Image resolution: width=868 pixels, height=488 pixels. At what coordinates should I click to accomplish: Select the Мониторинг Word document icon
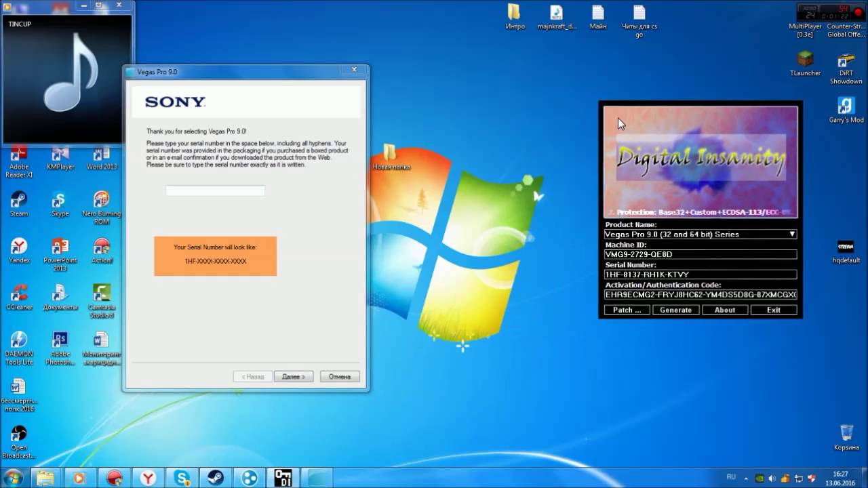tap(102, 348)
